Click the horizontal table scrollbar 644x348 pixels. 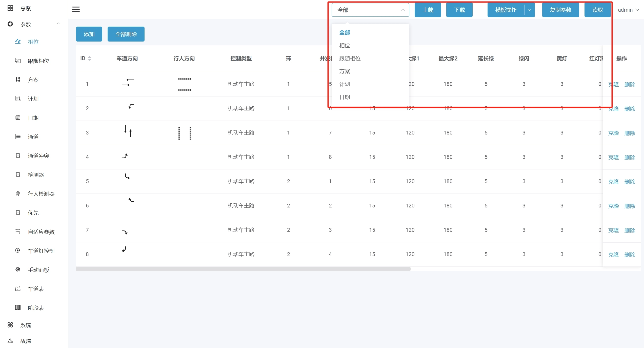pyautogui.click(x=243, y=269)
